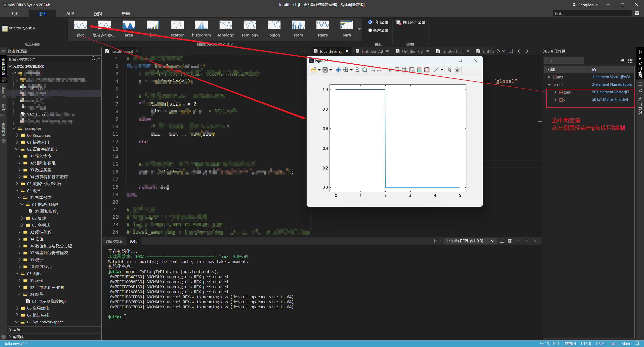Screen dimensions: 644x347
Task: Click UTF-8 encoding in status bar
Action: (586, 343)
